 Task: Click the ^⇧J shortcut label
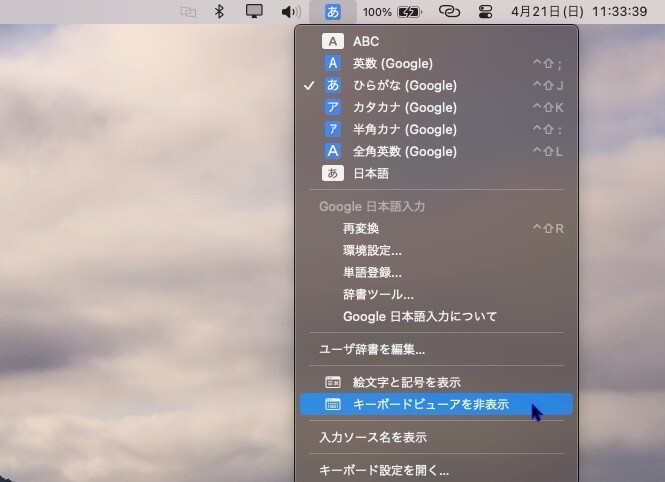point(548,86)
